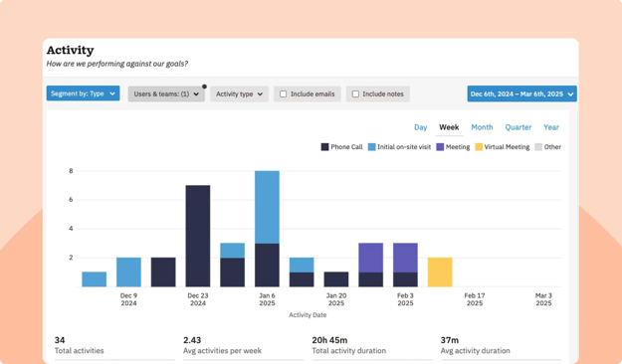The width and height of the screenshot is (622, 364).
Task: Click the chevron on Segment by: Type
Action: (112, 93)
